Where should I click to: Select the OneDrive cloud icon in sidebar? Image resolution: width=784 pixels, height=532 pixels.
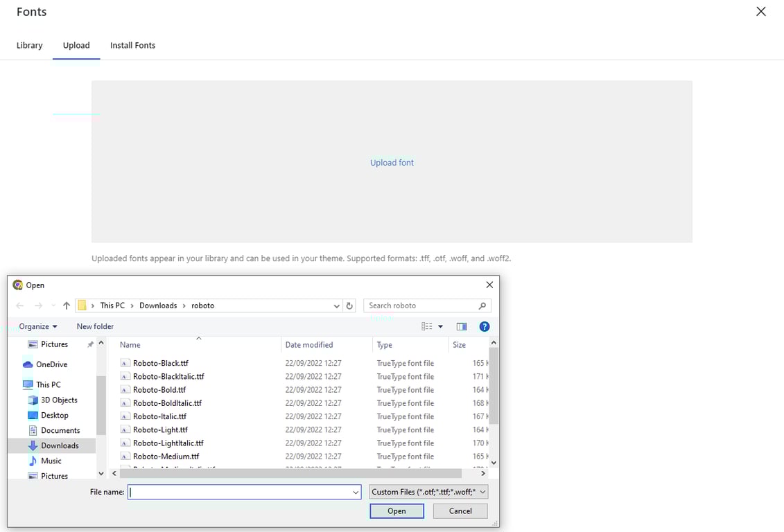click(28, 364)
